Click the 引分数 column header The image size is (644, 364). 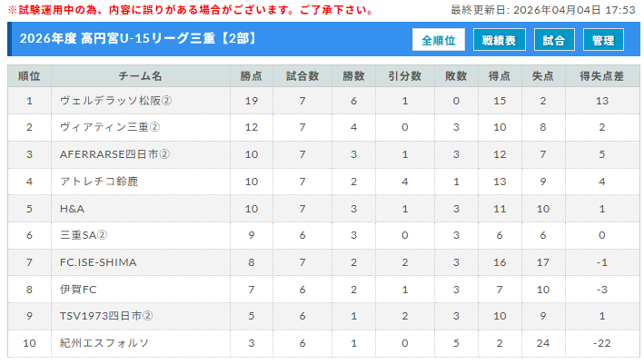(x=404, y=75)
